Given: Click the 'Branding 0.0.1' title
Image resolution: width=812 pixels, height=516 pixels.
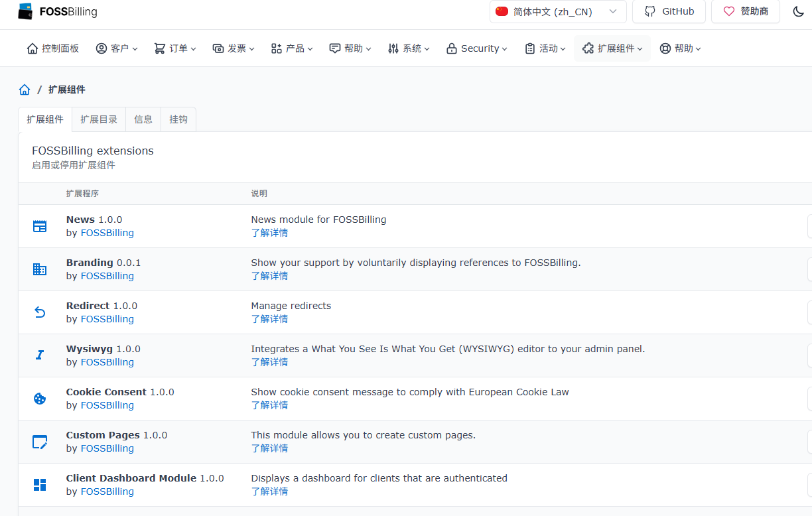Looking at the screenshot, I should 103,263.
